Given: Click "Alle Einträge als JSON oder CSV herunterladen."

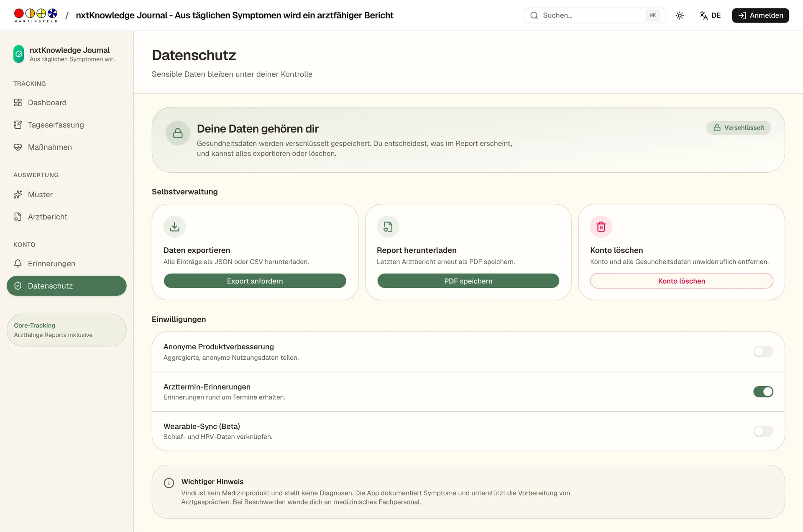Looking at the screenshot, I should [236, 262].
